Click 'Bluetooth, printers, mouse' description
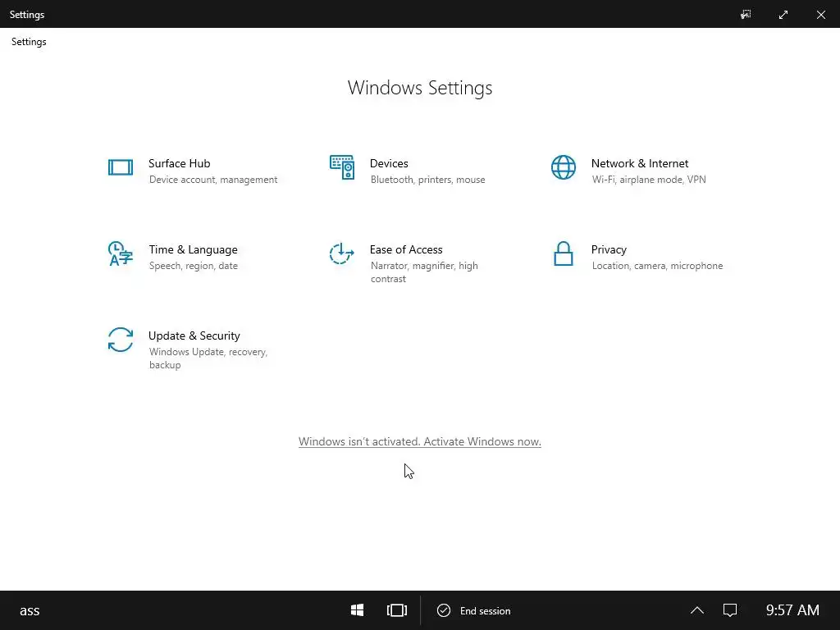 coord(428,180)
